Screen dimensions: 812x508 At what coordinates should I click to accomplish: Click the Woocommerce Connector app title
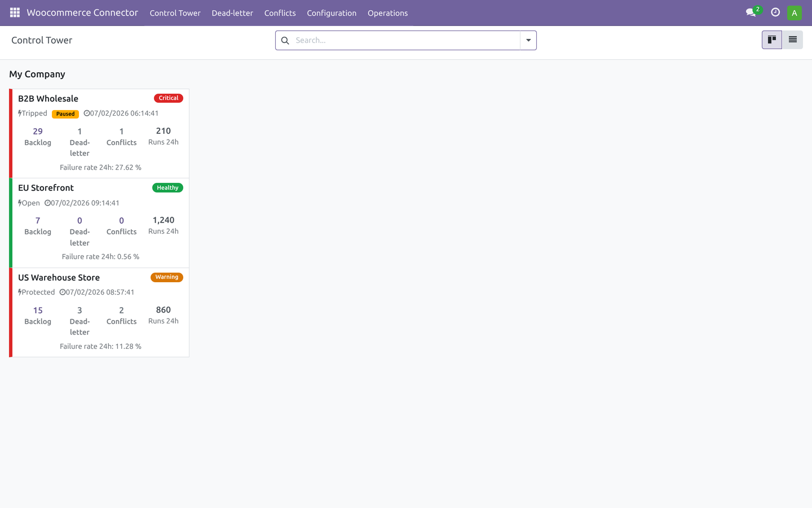(x=82, y=12)
